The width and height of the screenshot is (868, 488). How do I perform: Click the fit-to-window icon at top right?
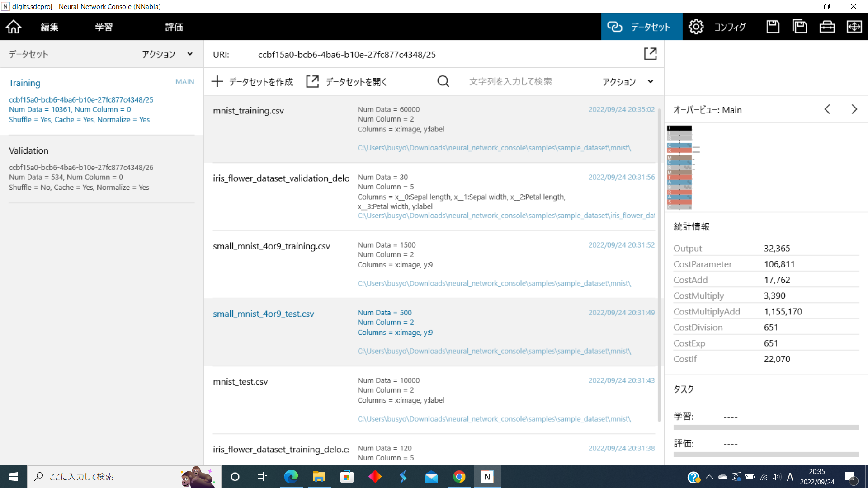point(854,27)
